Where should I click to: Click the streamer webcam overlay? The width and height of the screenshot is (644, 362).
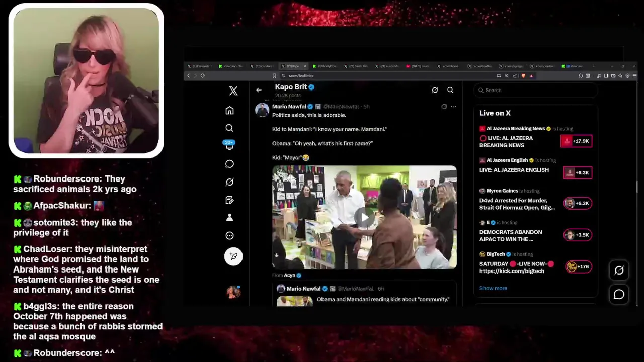coord(86,80)
